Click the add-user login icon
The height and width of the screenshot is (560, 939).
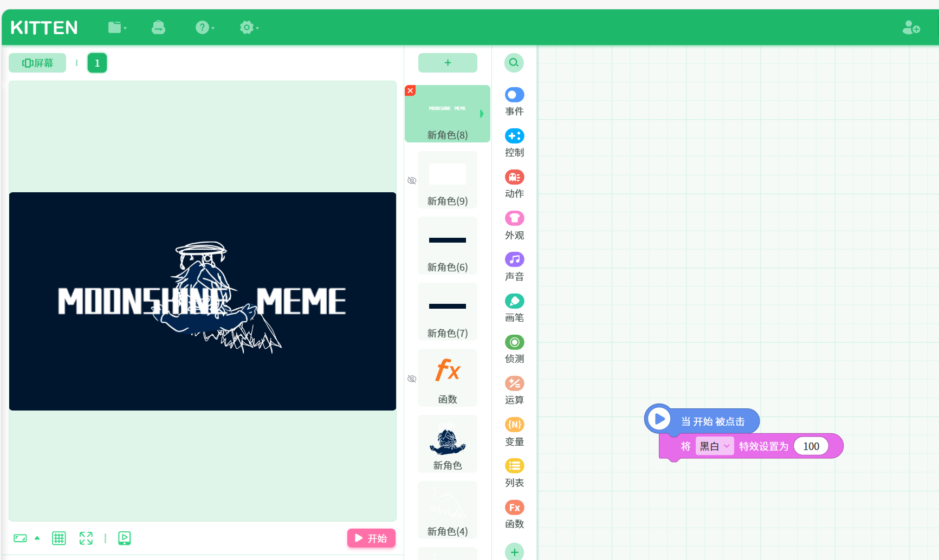(x=911, y=28)
